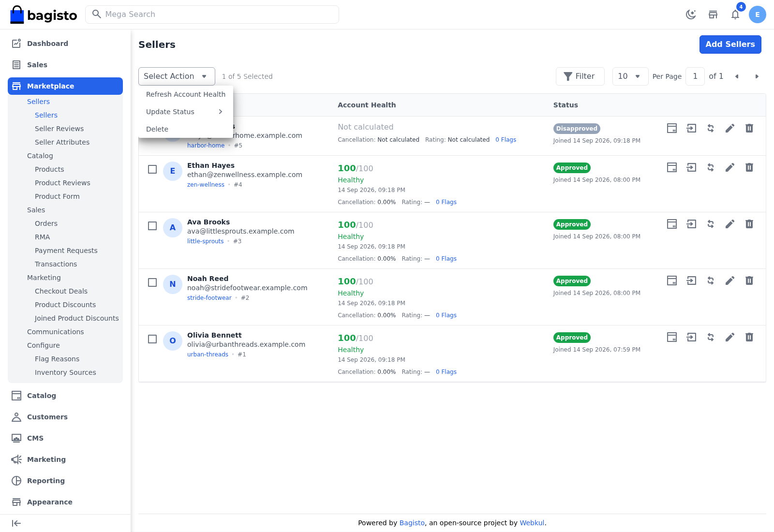Open Seller Reviews submenu item

click(x=59, y=129)
